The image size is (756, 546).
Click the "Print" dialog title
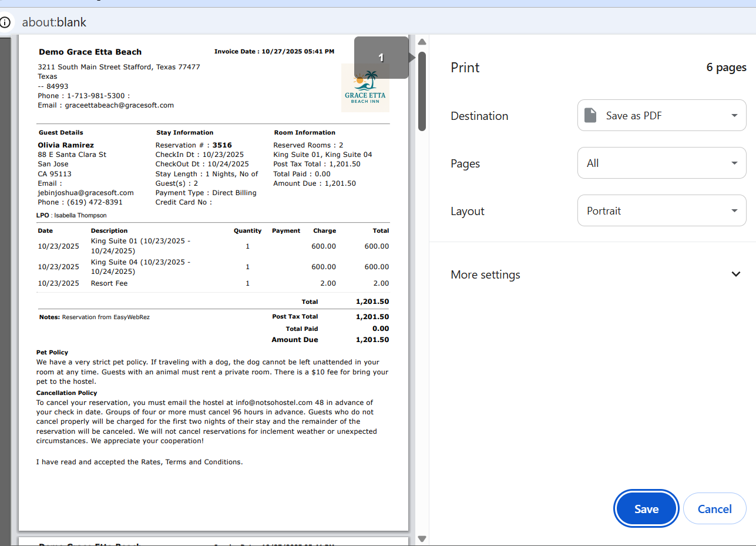coord(465,68)
